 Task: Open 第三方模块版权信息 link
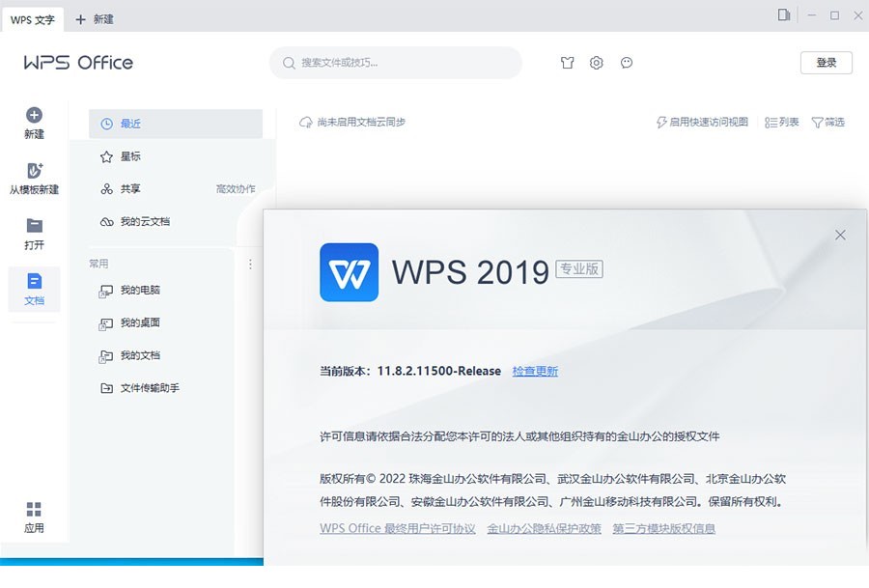(663, 528)
